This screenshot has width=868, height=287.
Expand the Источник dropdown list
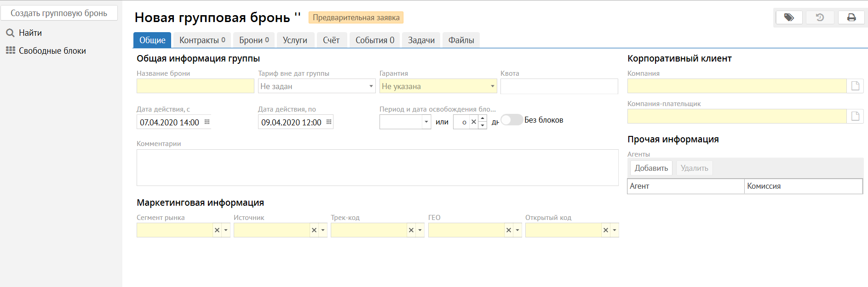[323, 230]
